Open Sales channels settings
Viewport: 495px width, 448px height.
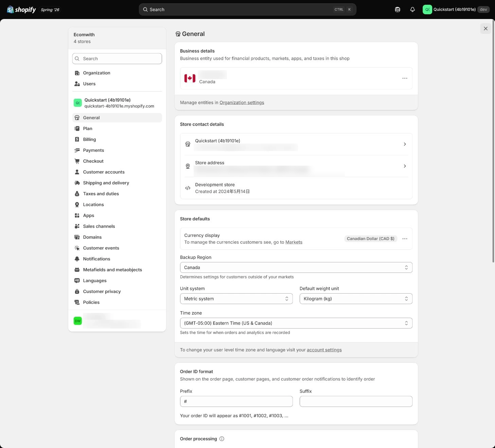pos(117,226)
